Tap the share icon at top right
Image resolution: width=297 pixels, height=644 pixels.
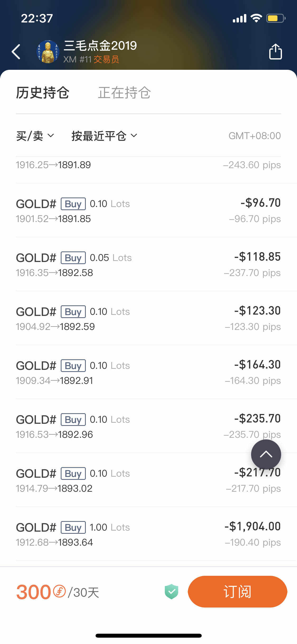click(275, 51)
